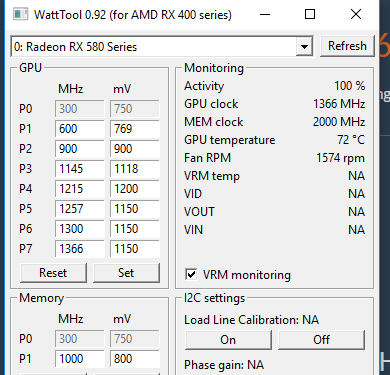
Task: Edit GPU P2 MHz field
Action: coord(80,149)
